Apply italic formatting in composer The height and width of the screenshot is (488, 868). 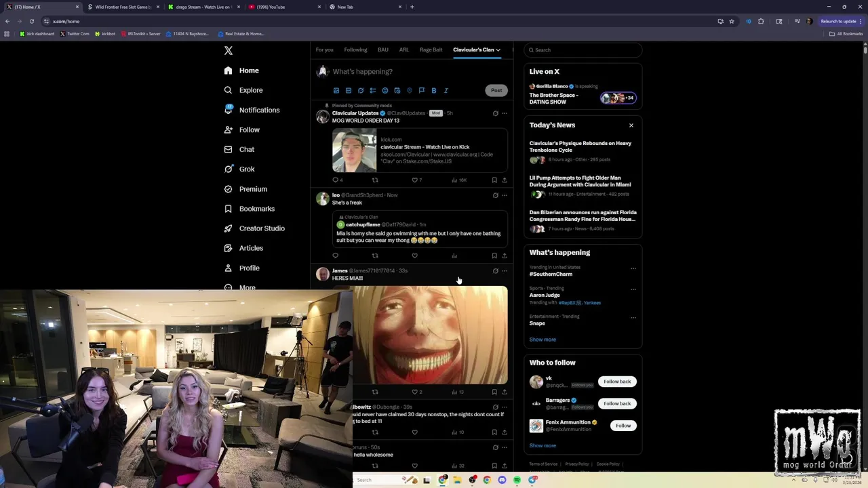(446, 90)
